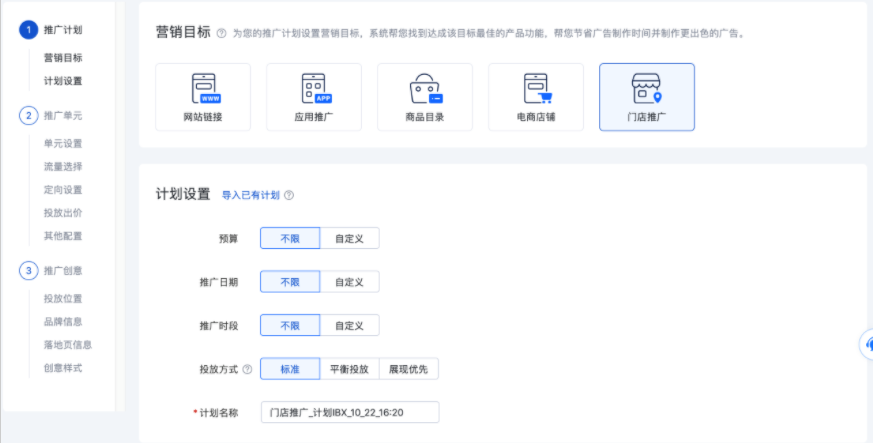Click the help icon beside 营销目标

[221, 34]
